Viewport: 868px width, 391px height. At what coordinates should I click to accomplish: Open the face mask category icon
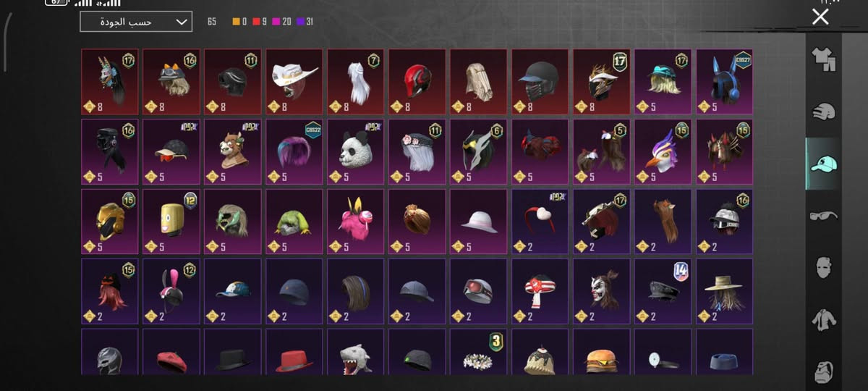coord(823,267)
